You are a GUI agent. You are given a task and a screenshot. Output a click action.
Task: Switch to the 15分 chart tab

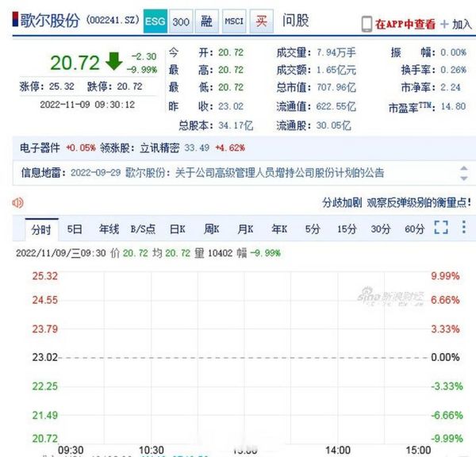click(347, 229)
